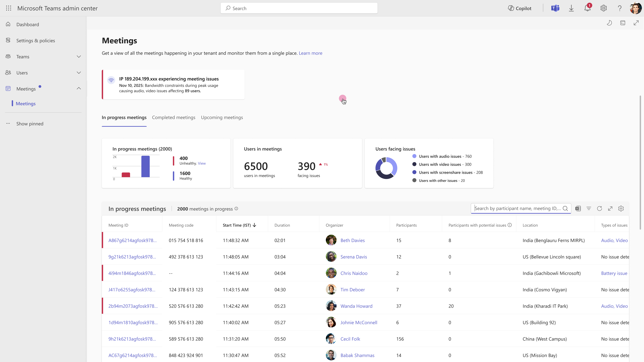Click the video issues legend swatch

(x=414, y=164)
